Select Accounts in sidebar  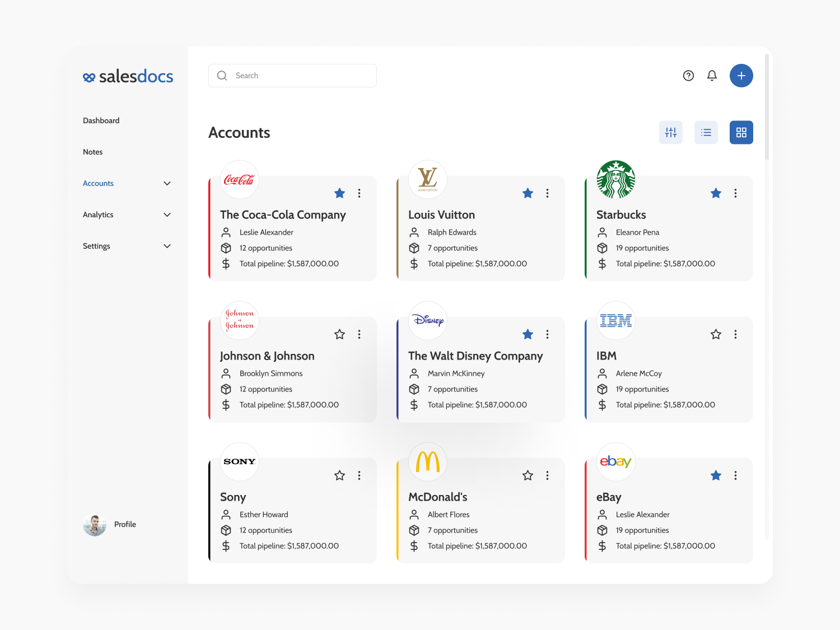[x=99, y=183]
